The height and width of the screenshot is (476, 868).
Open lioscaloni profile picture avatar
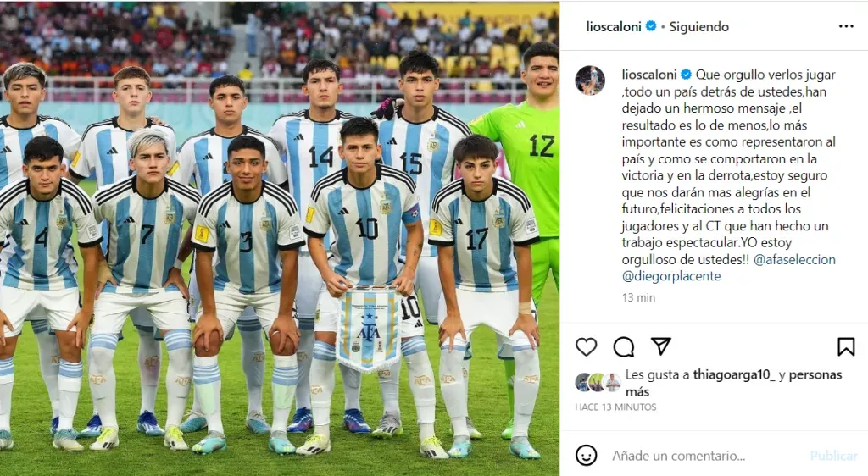click(x=590, y=80)
